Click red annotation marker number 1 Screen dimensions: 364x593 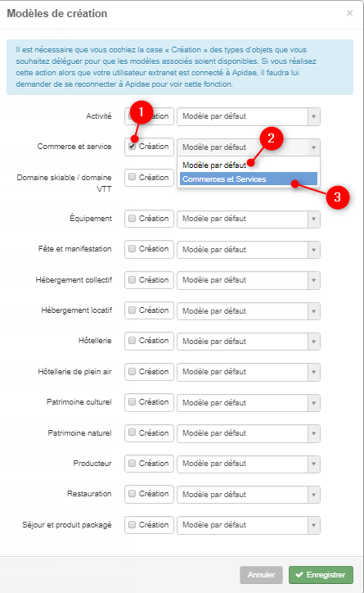(142, 112)
